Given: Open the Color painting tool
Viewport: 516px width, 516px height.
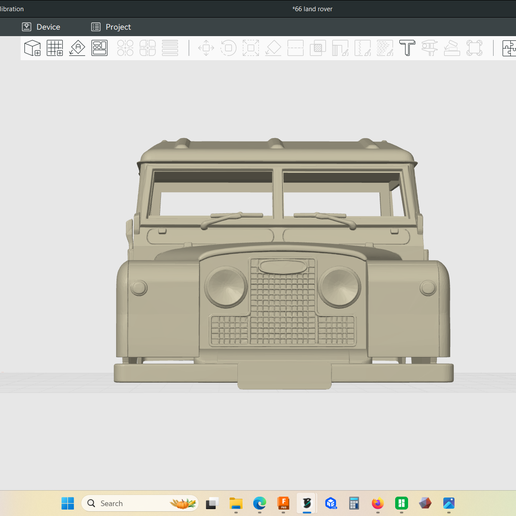Looking at the screenshot, I should [385, 48].
